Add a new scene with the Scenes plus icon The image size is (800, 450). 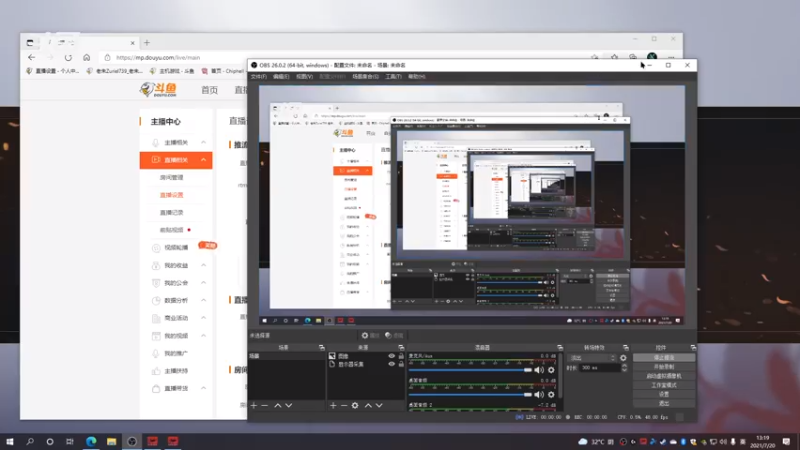click(254, 405)
